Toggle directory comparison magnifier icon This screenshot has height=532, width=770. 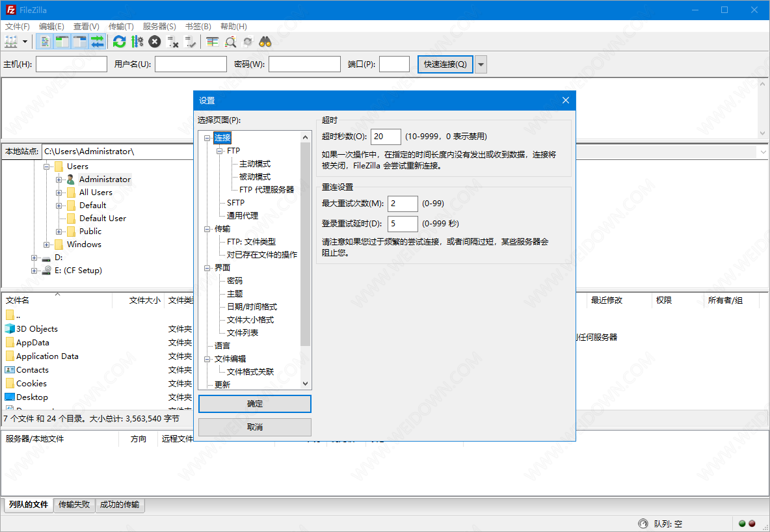click(x=230, y=42)
